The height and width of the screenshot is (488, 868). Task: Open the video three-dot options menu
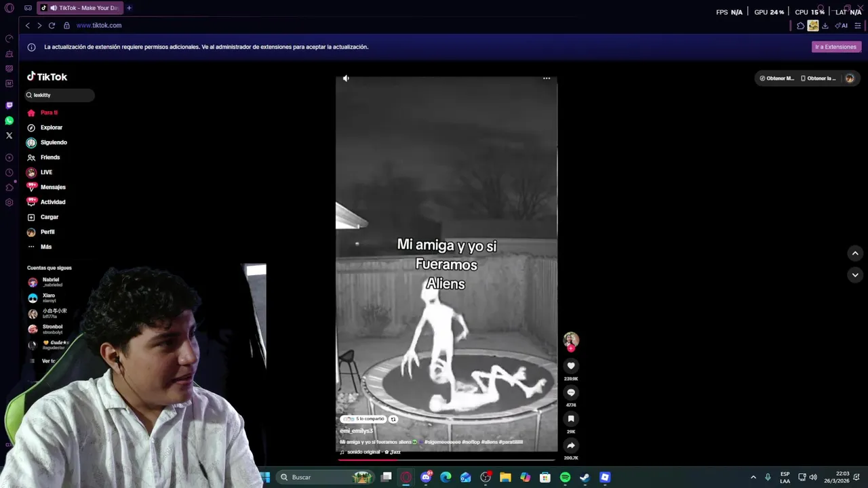point(547,78)
